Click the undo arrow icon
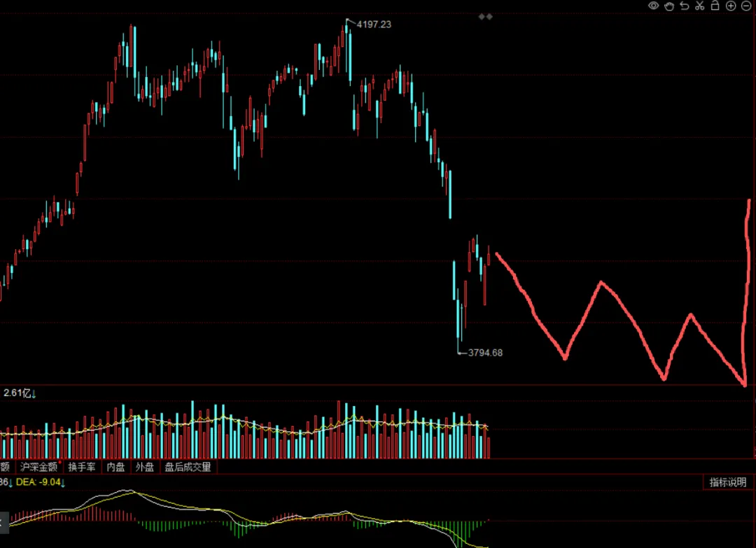 tap(684, 6)
